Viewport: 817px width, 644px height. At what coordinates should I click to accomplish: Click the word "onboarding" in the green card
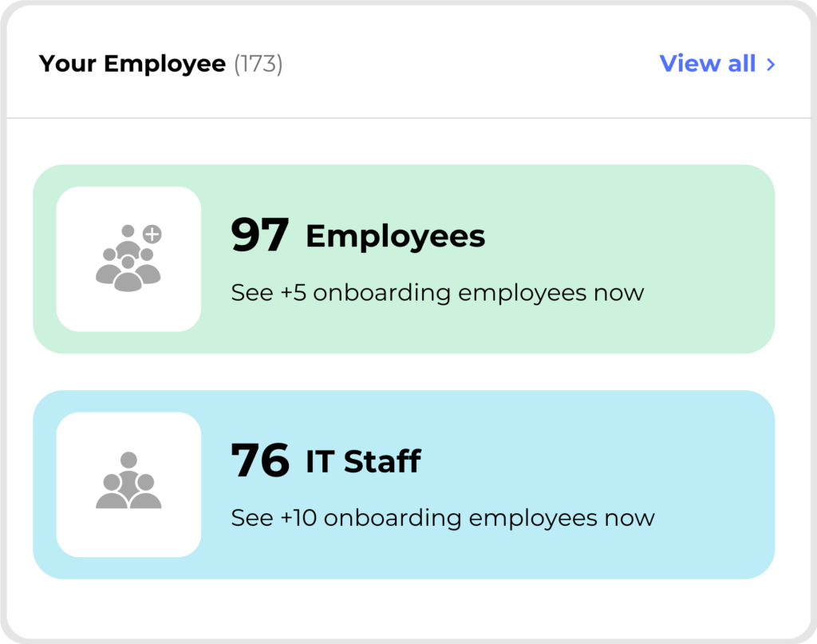pos(382,293)
